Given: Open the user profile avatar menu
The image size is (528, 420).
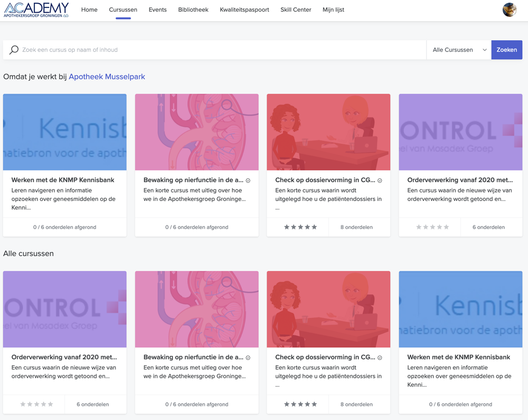Looking at the screenshot, I should tap(509, 9).
